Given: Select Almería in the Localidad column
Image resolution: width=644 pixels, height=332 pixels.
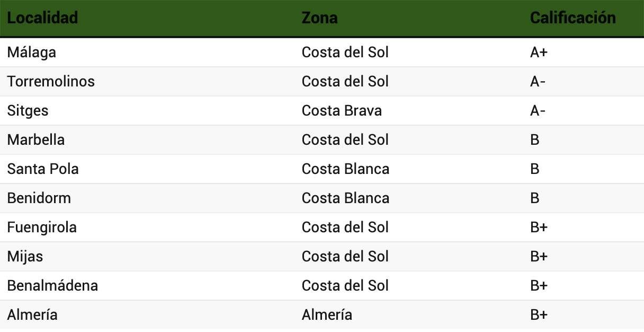Looking at the screenshot, I should click(x=32, y=315).
